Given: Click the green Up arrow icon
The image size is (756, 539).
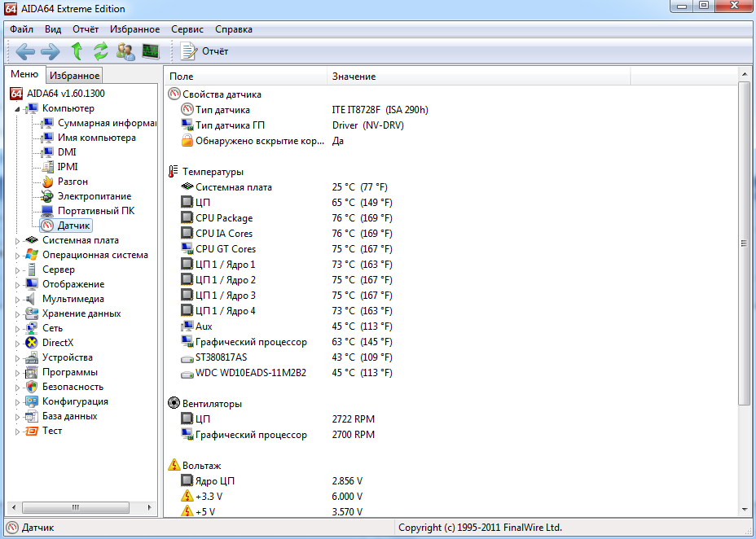Looking at the screenshot, I should (77, 51).
